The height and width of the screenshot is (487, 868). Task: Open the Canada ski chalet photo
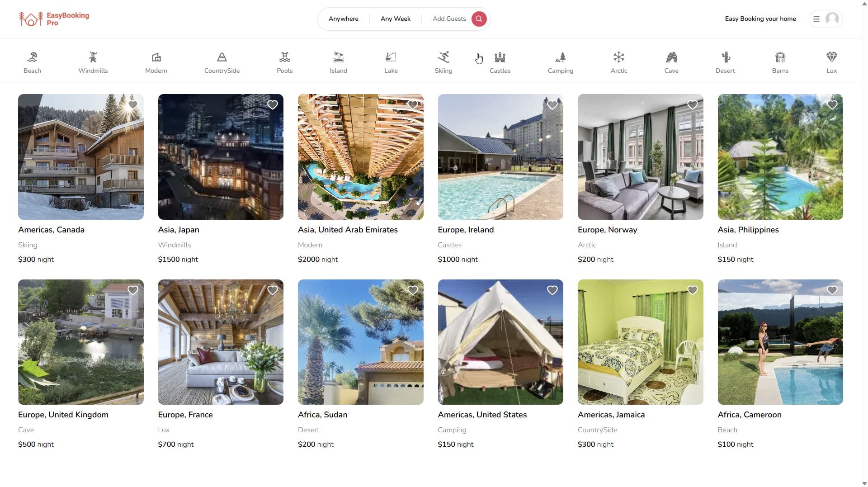point(81,157)
